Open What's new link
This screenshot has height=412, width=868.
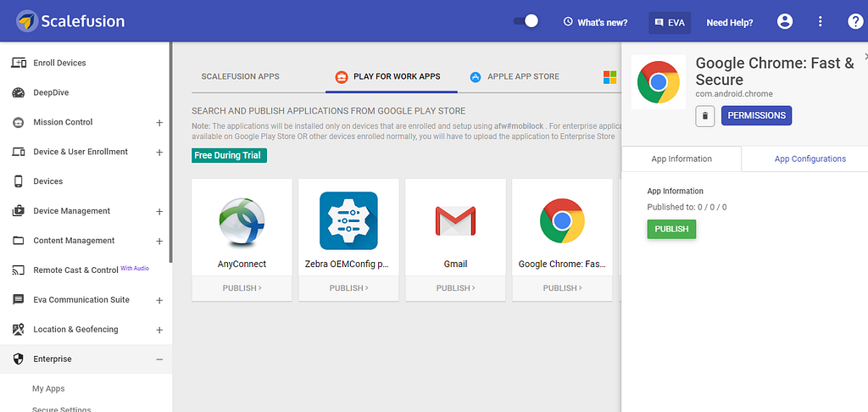596,23
